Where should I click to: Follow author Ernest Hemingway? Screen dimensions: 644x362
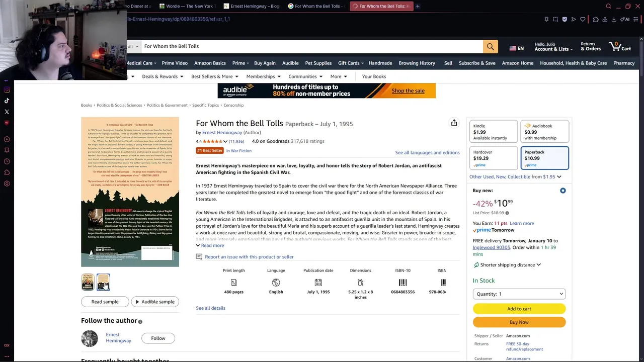click(158, 338)
